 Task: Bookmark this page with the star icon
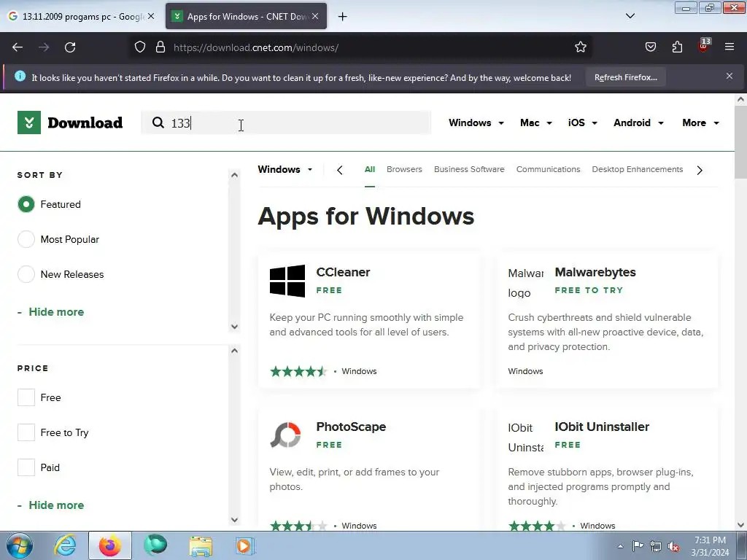580,47
